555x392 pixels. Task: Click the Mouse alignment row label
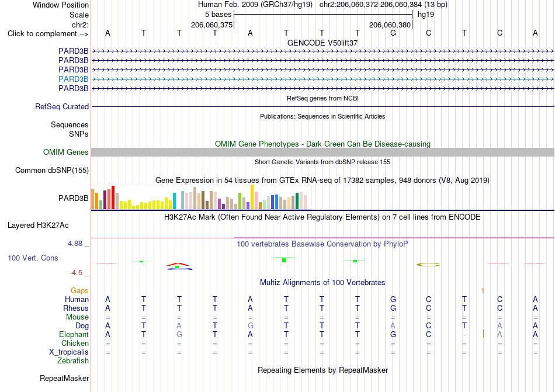77,317
